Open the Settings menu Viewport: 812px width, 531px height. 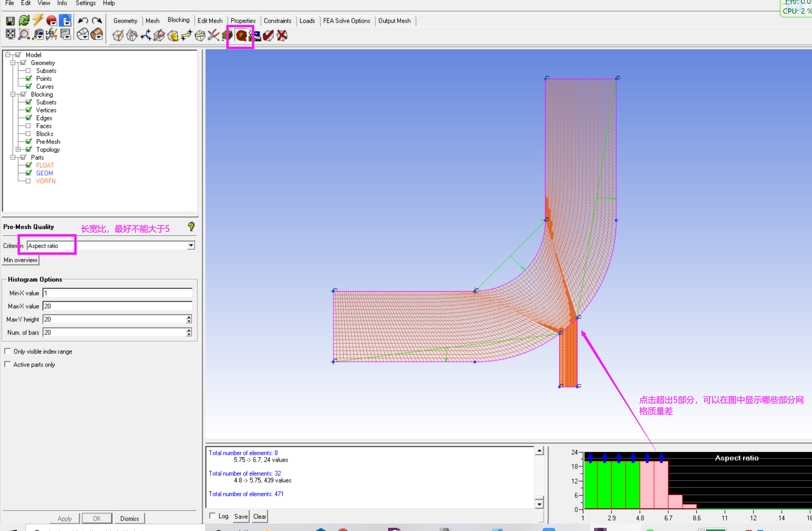[x=85, y=3]
